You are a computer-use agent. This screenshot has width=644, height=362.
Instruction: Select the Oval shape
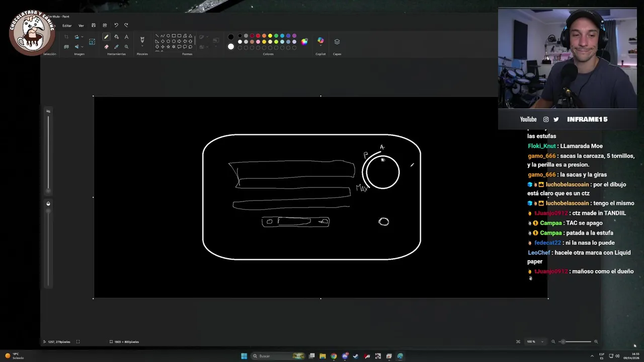coord(168,36)
